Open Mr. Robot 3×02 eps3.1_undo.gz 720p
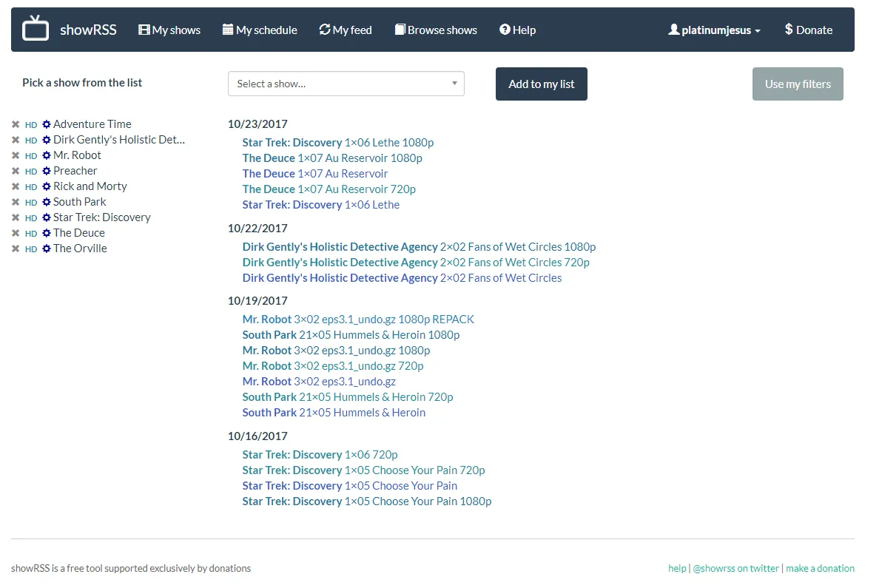The width and height of the screenshot is (882, 588). click(333, 366)
